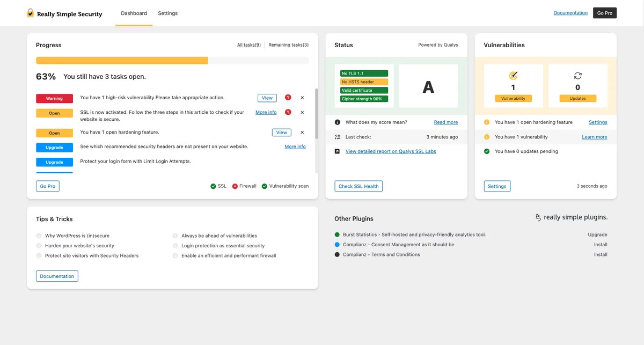
Task: Click Install for Complianz Consent Management
Action: (x=601, y=245)
